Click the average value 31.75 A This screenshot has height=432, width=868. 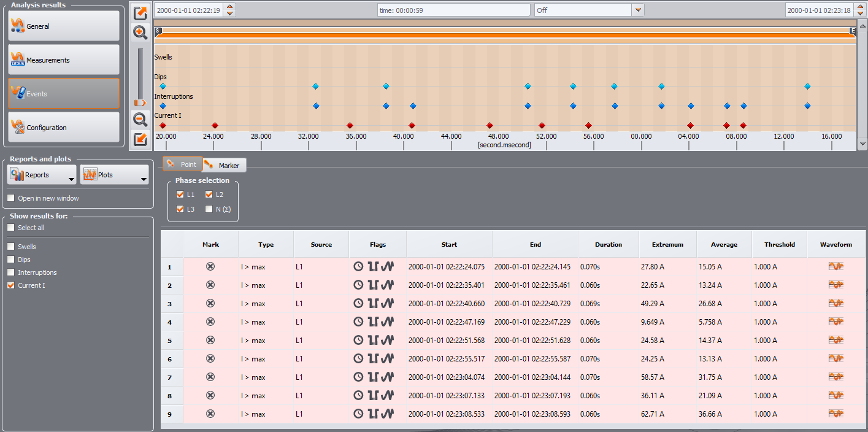(x=710, y=377)
